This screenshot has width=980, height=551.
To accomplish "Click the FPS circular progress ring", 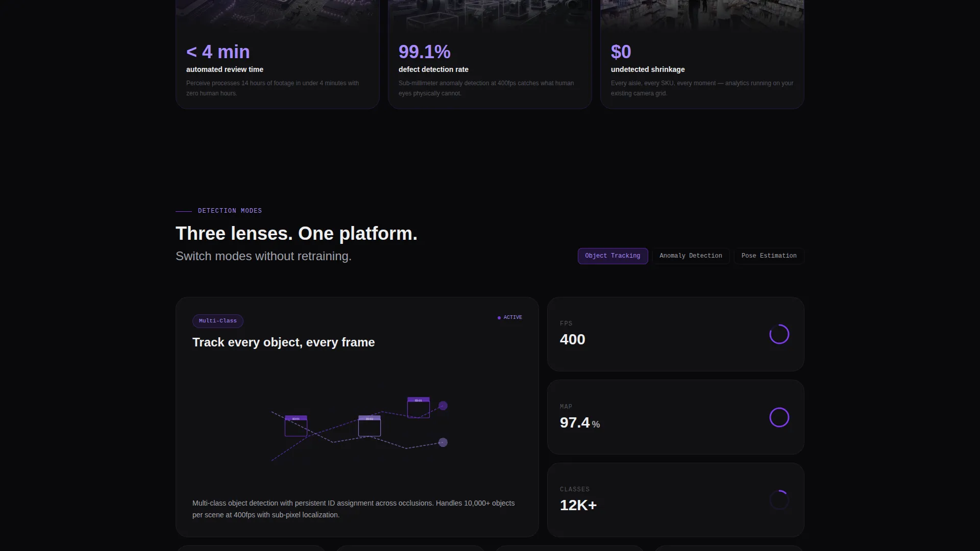I will pyautogui.click(x=779, y=334).
